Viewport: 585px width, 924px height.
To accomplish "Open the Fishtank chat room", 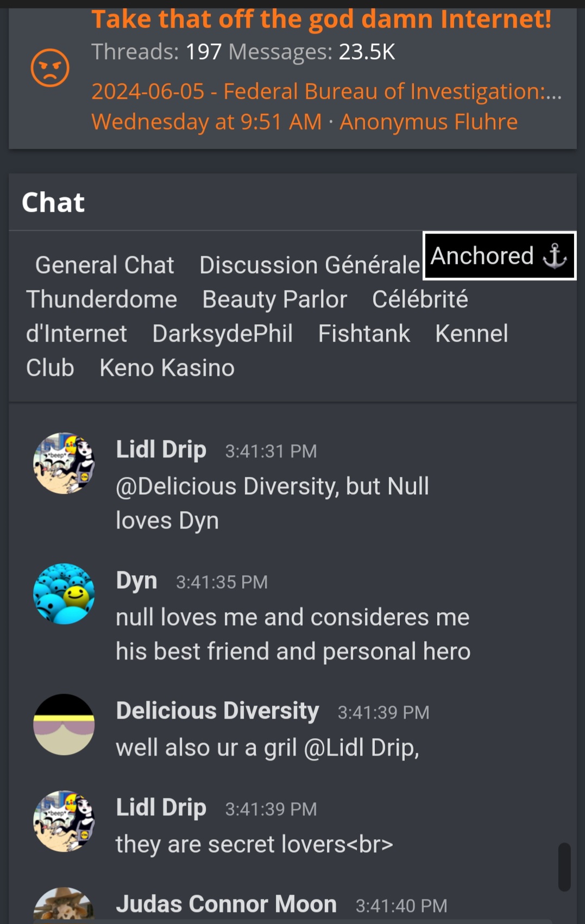I will pyautogui.click(x=364, y=334).
